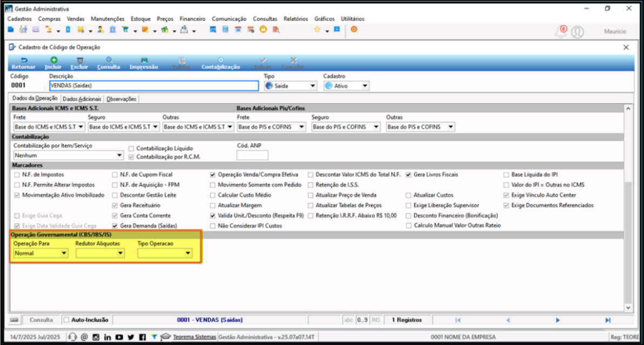Uncheck Operação Venda/Compra Efetiva
The image size is (644, 345).
click(212, 175)
